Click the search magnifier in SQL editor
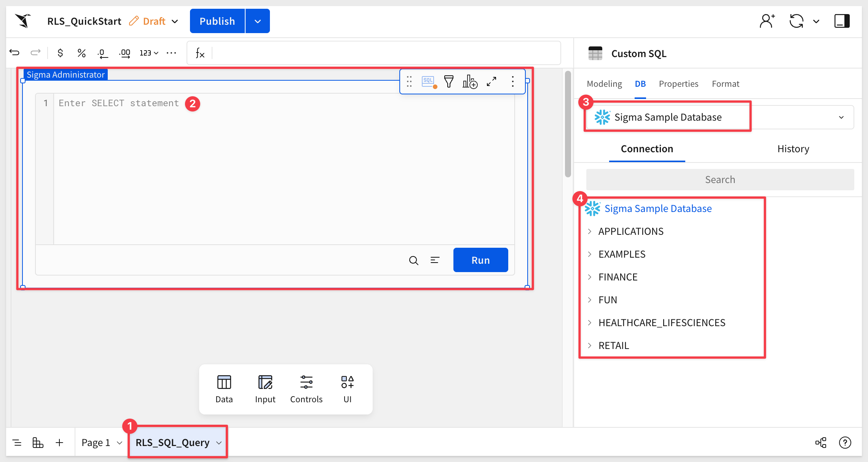Screen dimensions: 868x462 pyautogui.click(x=414, y=260)
